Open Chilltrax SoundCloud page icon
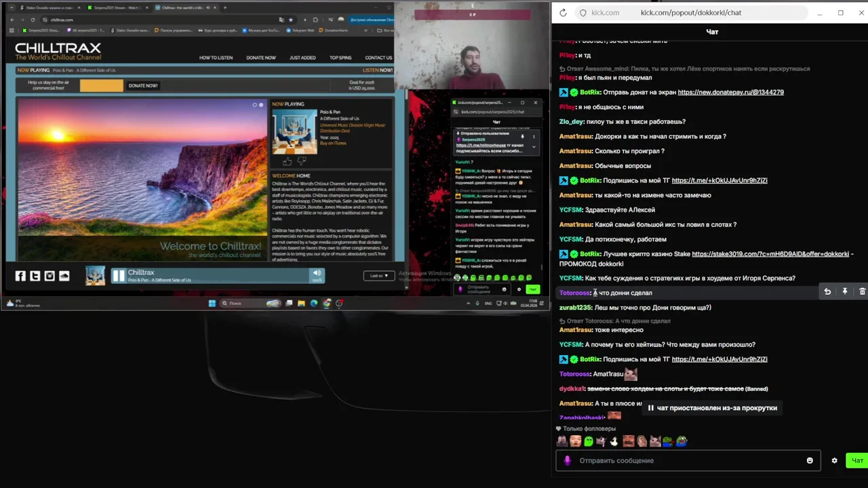The width and height of the screenshot is (868, 488). click(x=64, y=276)
